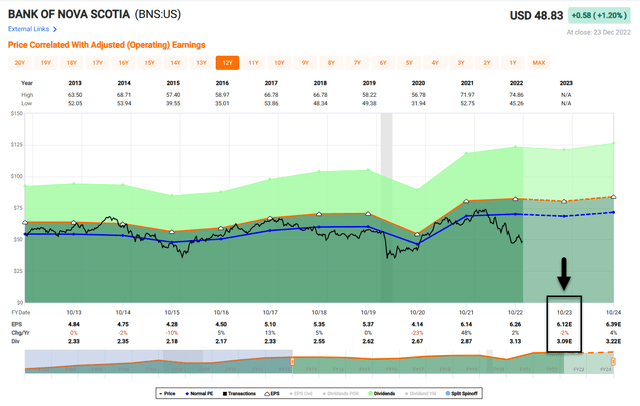Screen dimensions: 640x406
Task: Grab the right navigator range handle
Action: 613,362
